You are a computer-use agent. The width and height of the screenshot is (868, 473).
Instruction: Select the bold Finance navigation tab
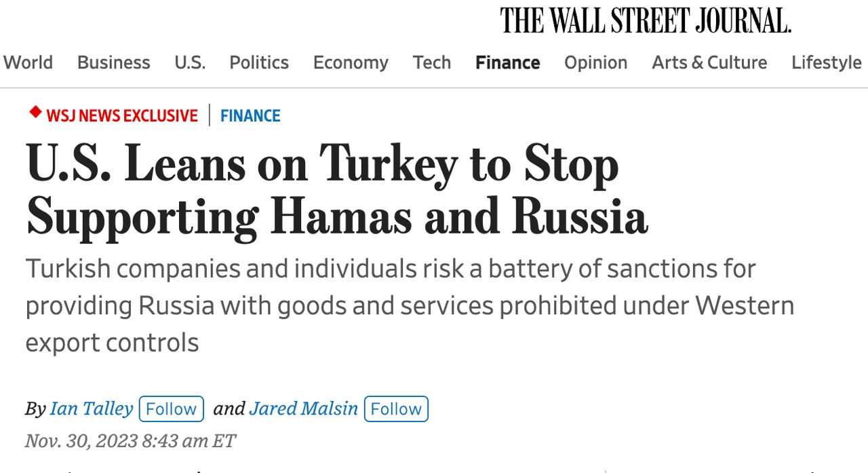(508, 62)
